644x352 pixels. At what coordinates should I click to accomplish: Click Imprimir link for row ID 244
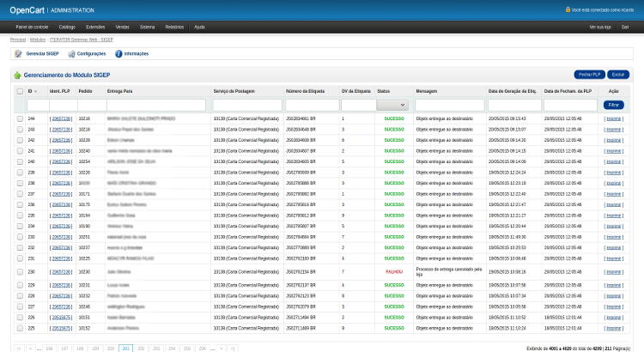pos(614,118)
